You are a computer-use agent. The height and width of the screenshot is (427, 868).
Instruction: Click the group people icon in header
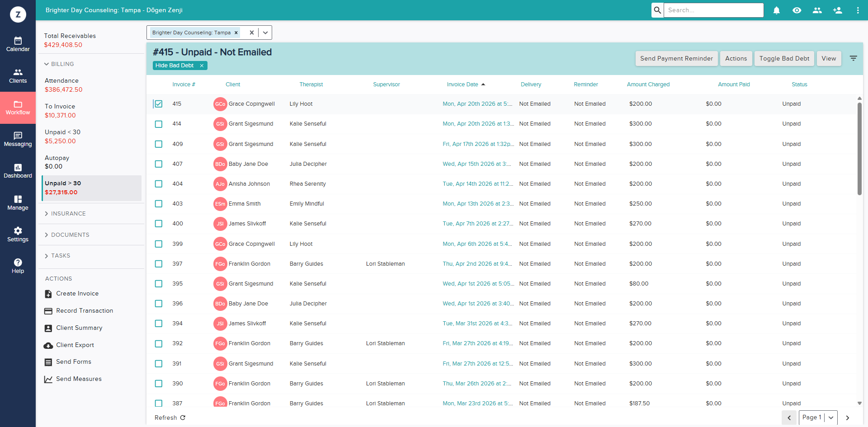817,10
